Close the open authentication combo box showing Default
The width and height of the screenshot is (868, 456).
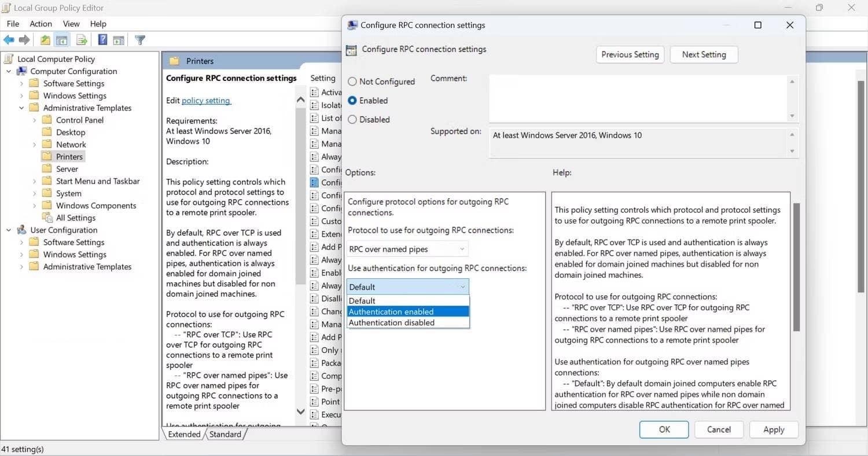pyautogui.click(x=407, y=287)
